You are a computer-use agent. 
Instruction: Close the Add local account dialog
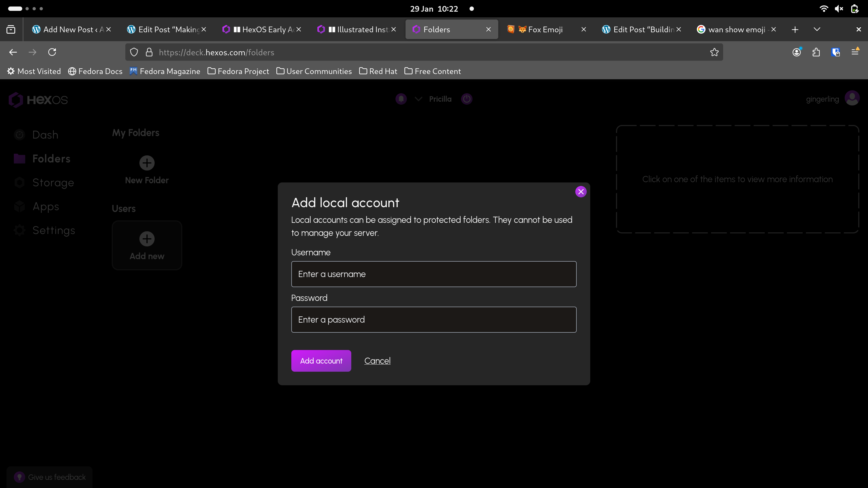(580, 192)
